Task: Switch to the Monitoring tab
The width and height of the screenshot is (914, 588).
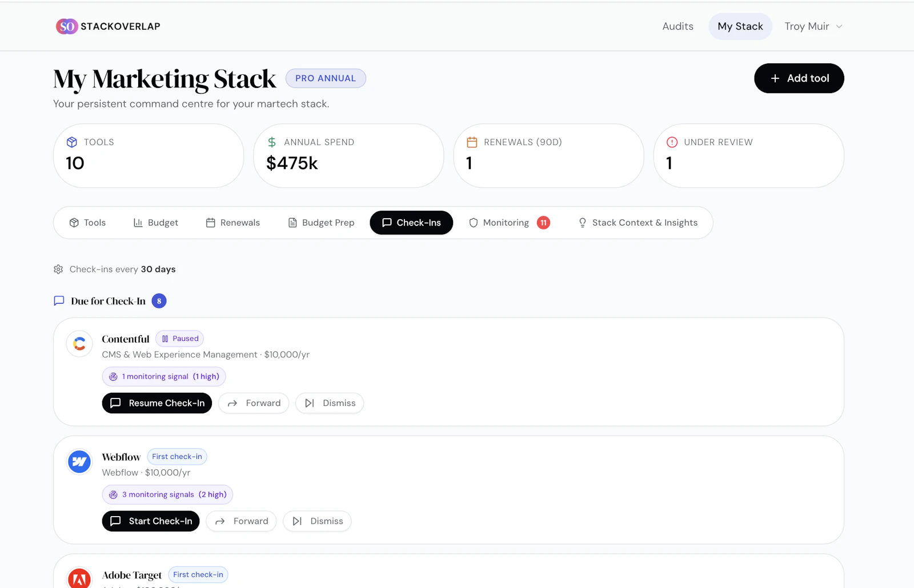Action: tap(509, 223)
